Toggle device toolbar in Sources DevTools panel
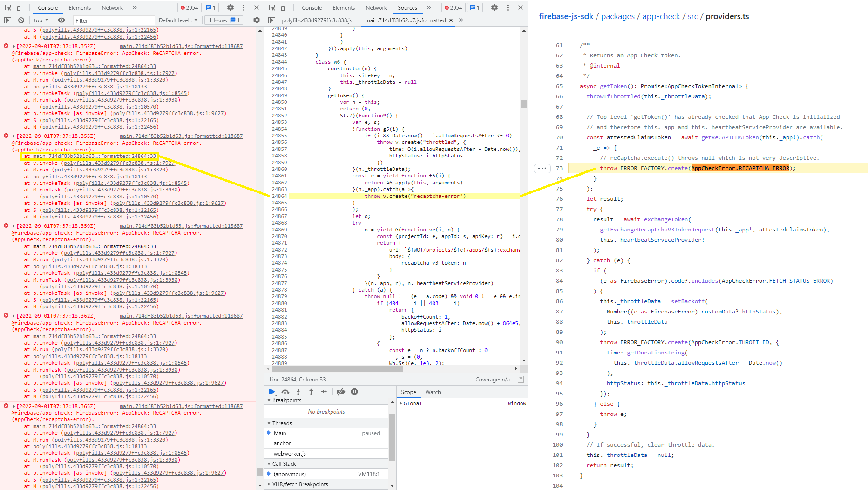This screenshot has width=868, height=490. [x=285, y=7]
